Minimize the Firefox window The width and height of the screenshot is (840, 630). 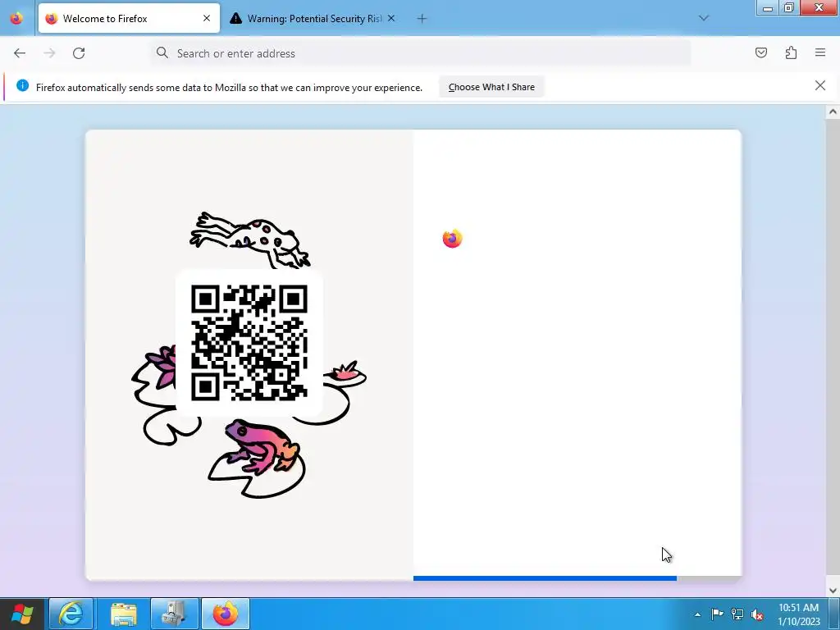[767, 7]
